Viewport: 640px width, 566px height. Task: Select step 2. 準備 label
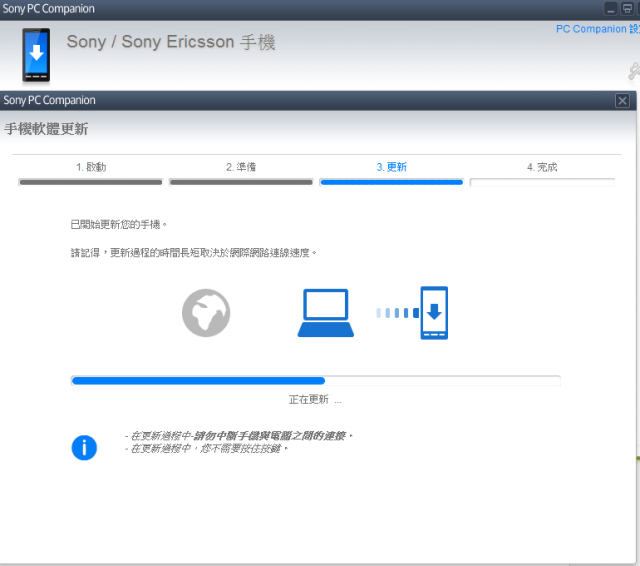click(241, 167)
